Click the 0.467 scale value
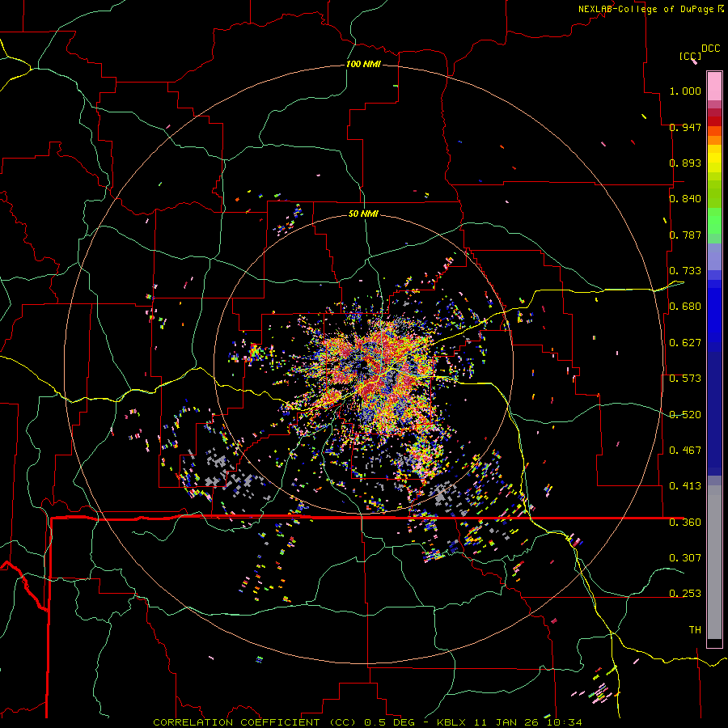 point(685,451)
